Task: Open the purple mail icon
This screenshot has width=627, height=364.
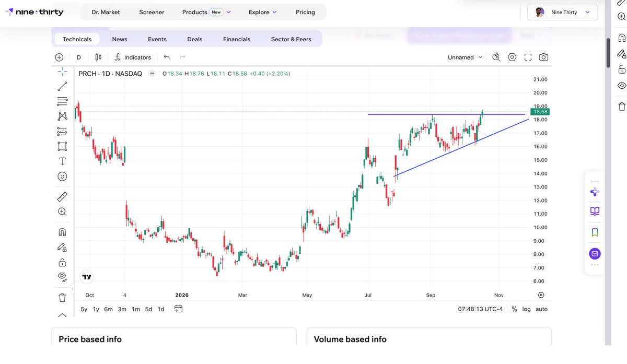Action: (595, 254)
